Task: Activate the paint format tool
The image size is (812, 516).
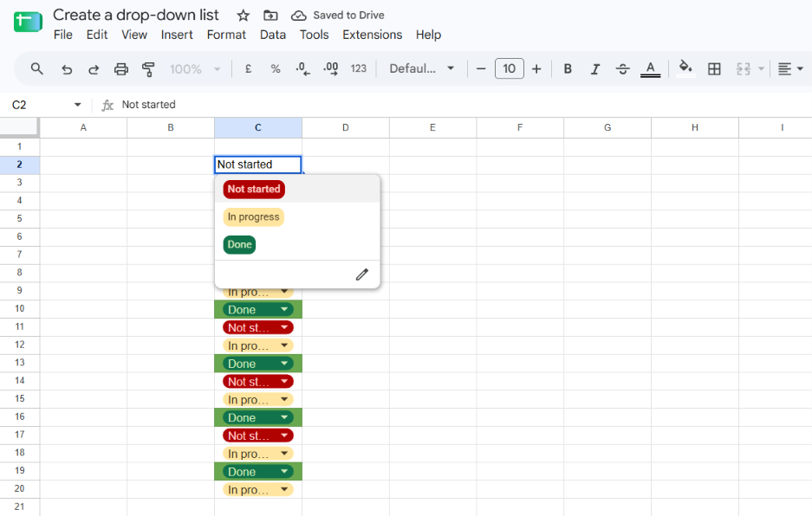Action: (149, 69)
